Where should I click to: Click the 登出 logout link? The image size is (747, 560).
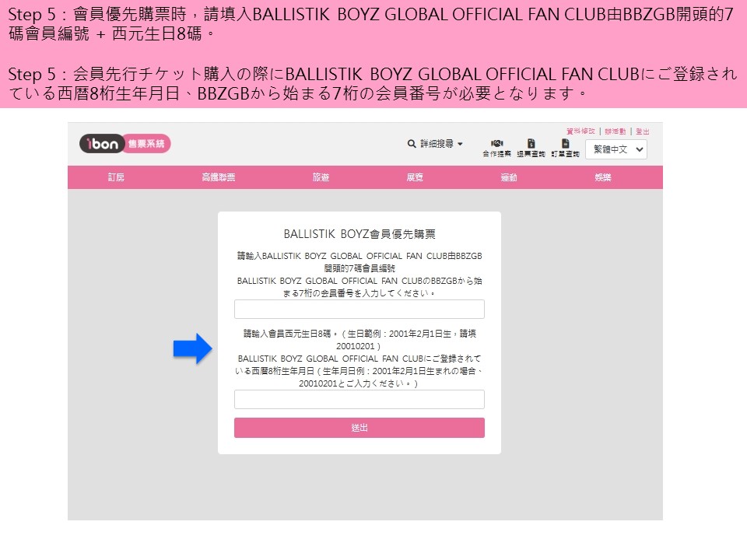643,131
